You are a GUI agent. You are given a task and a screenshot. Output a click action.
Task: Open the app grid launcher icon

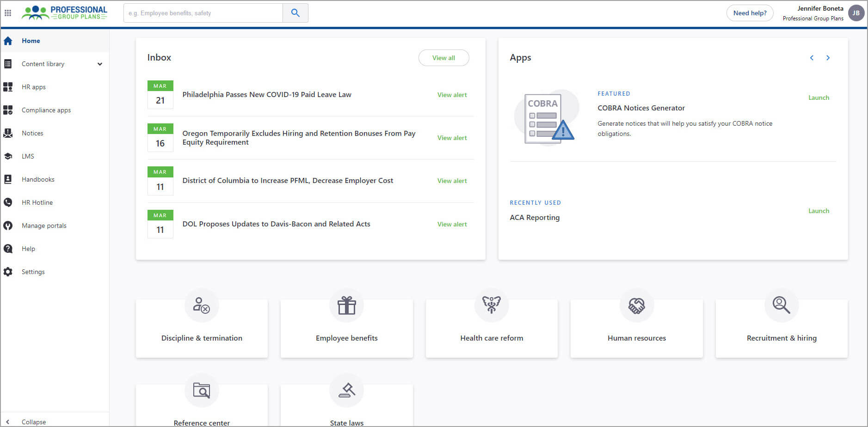[x=8, y=13]
